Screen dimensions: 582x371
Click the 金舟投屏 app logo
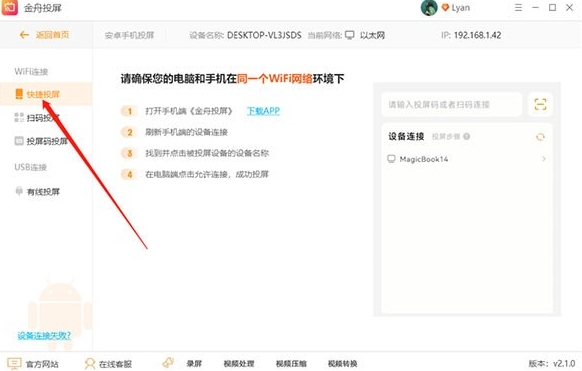(x=10, y=7)
